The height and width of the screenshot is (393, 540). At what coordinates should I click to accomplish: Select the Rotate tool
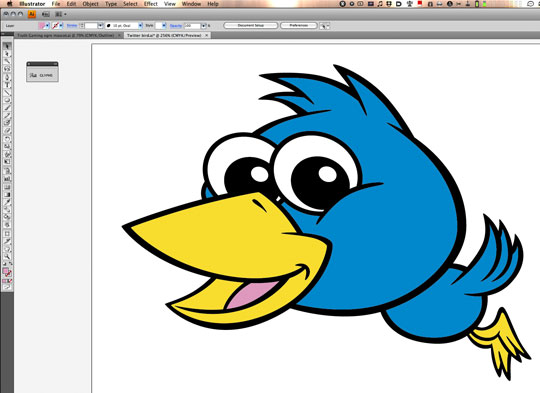tap(7, 139)
